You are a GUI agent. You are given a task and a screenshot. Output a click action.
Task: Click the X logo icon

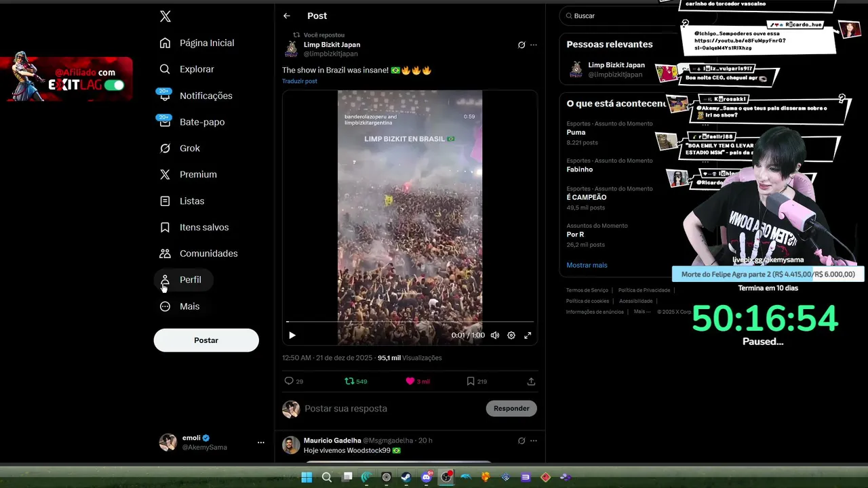tap(165, 16)
